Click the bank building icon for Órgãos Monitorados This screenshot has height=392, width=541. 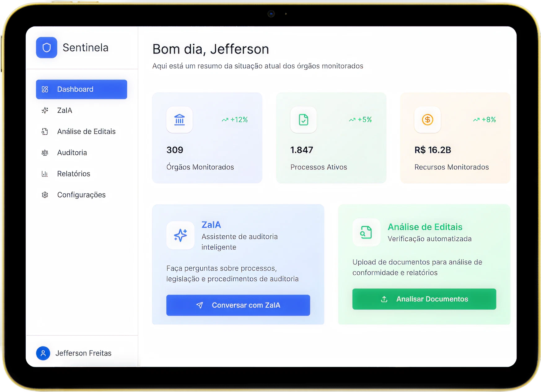pyautogui.click(x=179, y=120)
